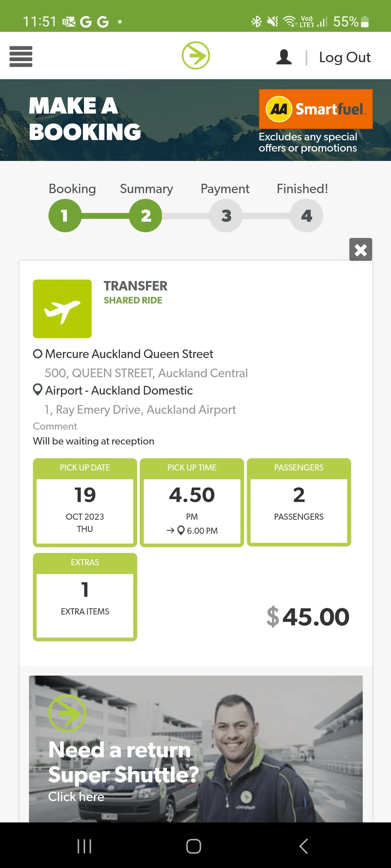Open the Passengers count tile

pyautogui.click(x=299, y=502)
